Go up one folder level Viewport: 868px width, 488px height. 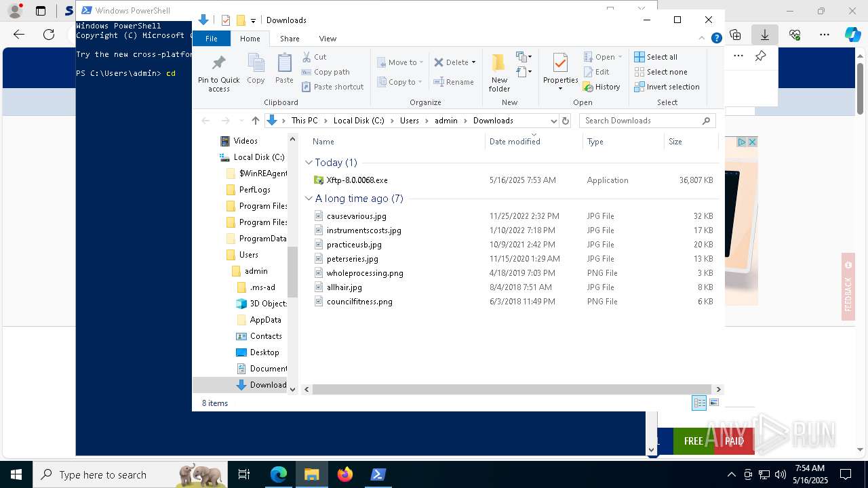point(255,121)
